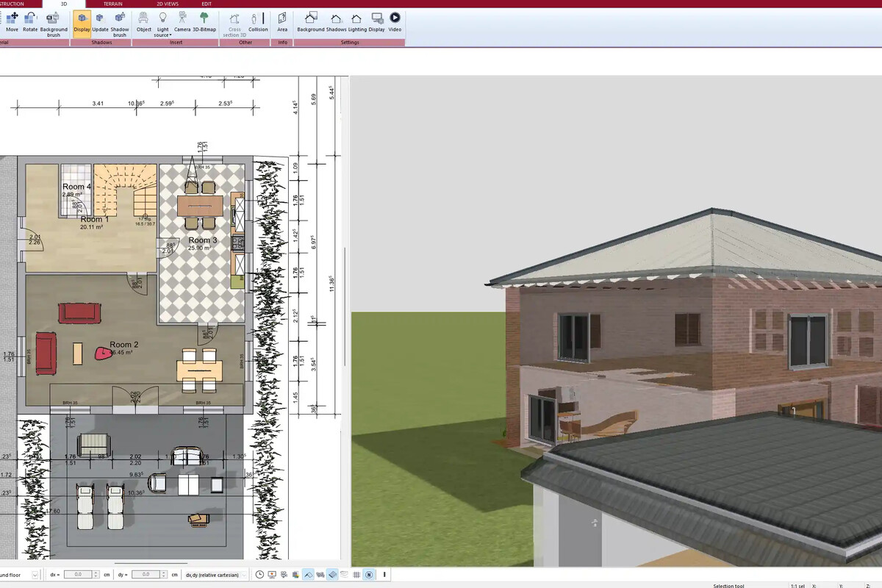Open the Collision tool
The image size is (882, 588).
[257, 21]
